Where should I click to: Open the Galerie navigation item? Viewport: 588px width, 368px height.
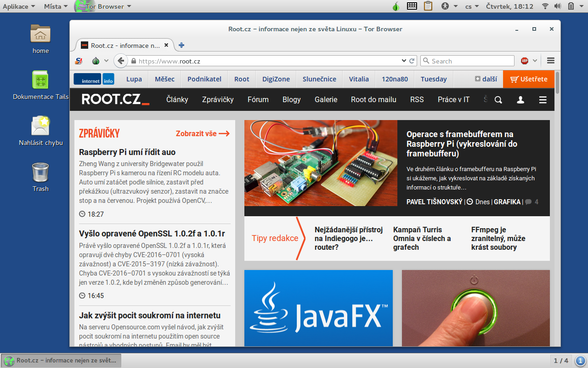click(326, 99)
